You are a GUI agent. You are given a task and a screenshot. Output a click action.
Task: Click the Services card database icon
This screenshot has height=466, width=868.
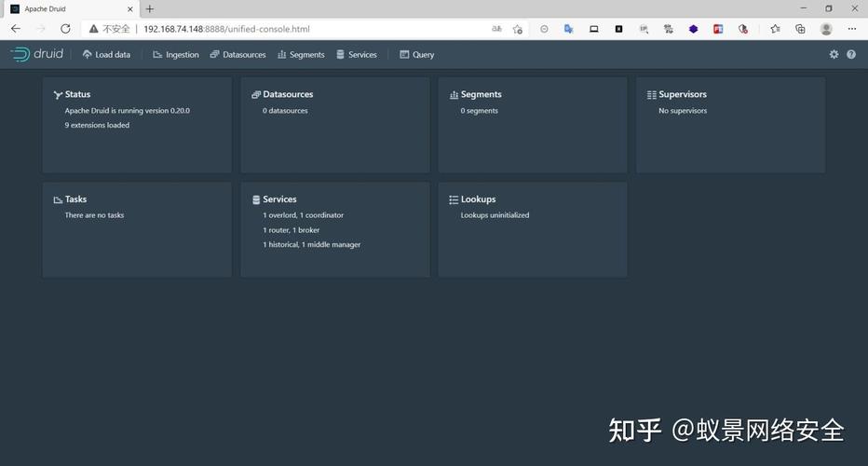tap(256, 199)
